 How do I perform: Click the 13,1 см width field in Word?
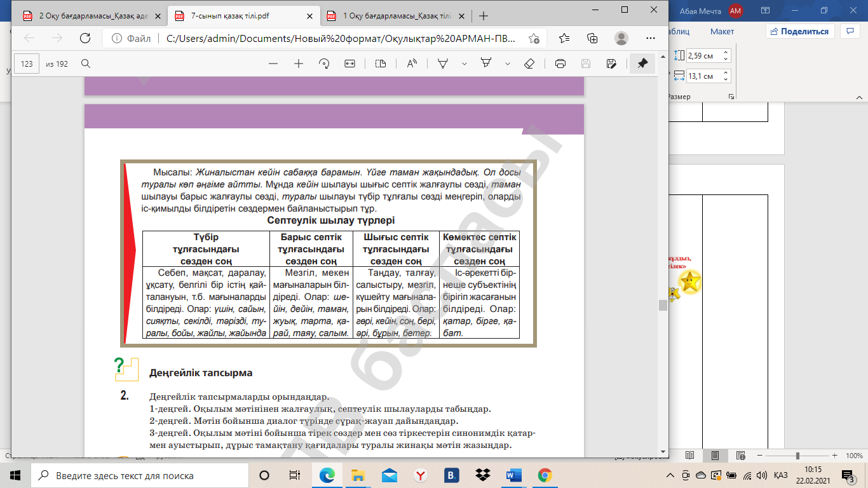tap(703, 76)
